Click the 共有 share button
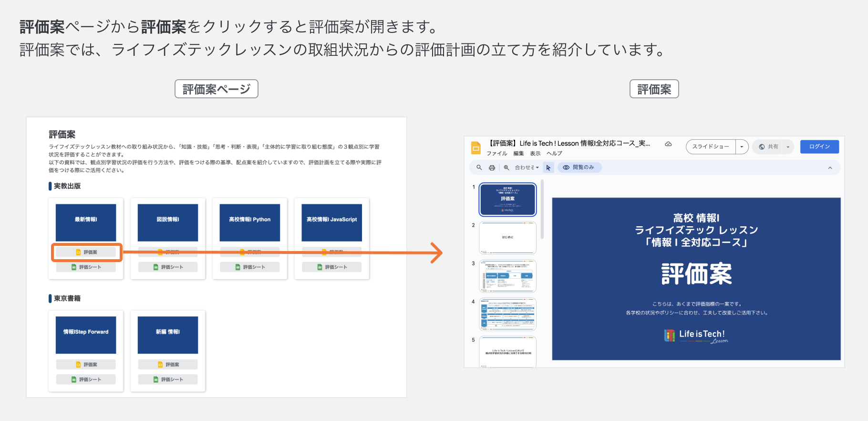Screen dimensions: 868x421 point(768,147)
